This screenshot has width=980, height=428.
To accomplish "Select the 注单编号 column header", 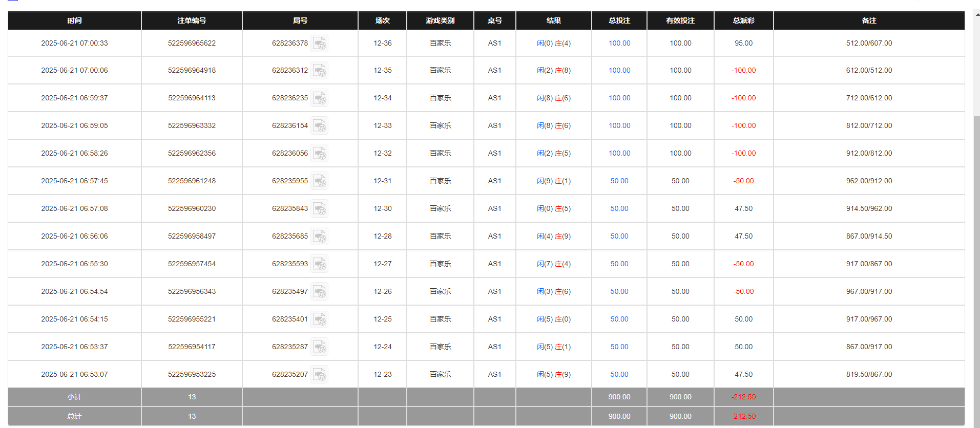I will [x=192, y=20].
